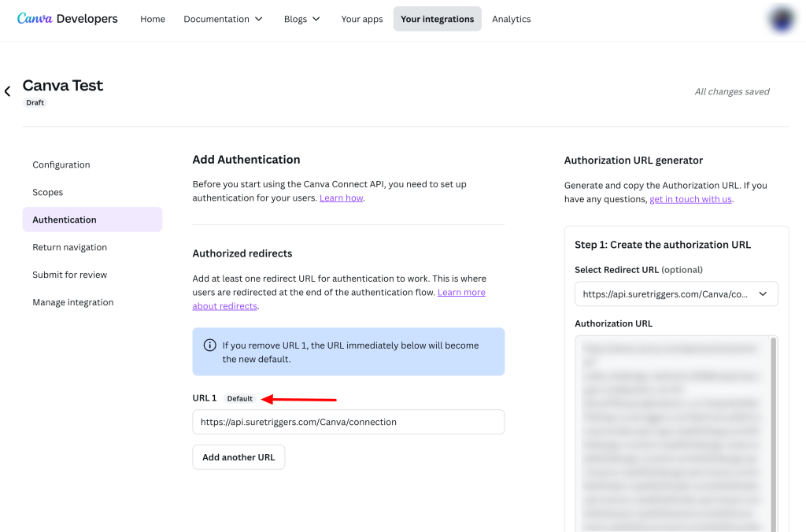Open the Analytics page

[512, 19]
